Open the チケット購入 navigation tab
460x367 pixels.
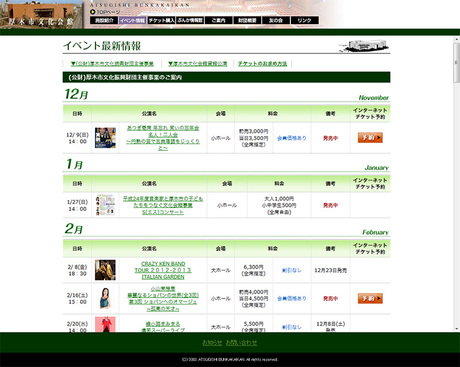click(161, 20)
